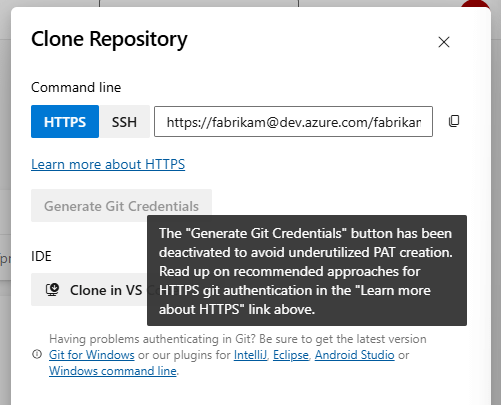501x405 pixels.
Task: Click the info icon beside authentication help
Action: pyautogui.click(x=37, y=354)
